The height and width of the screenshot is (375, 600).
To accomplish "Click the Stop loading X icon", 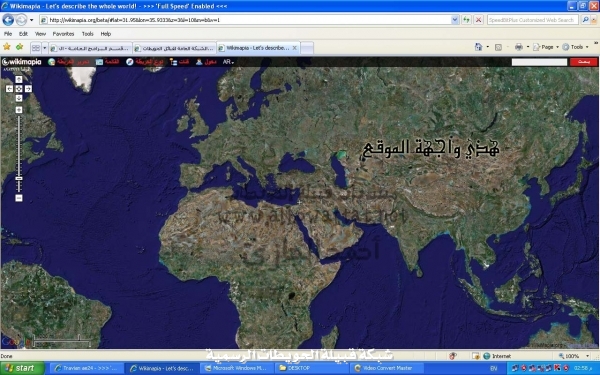I will 478,20.
